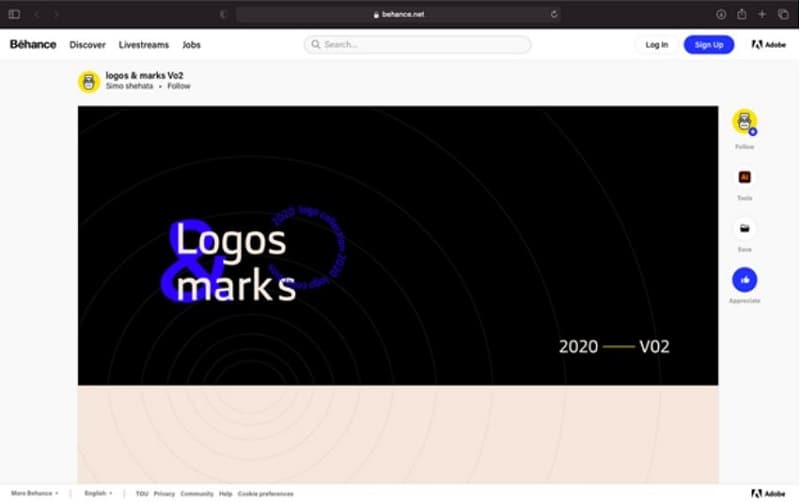Click the Log In button
The height and width of the screenshot is (502, 800).
pyautogui.click(x=656, y=45)
